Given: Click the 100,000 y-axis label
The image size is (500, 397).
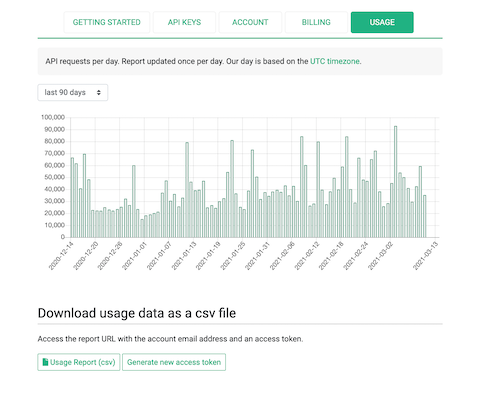Looking at the screenshot, I should coord(53,117).
